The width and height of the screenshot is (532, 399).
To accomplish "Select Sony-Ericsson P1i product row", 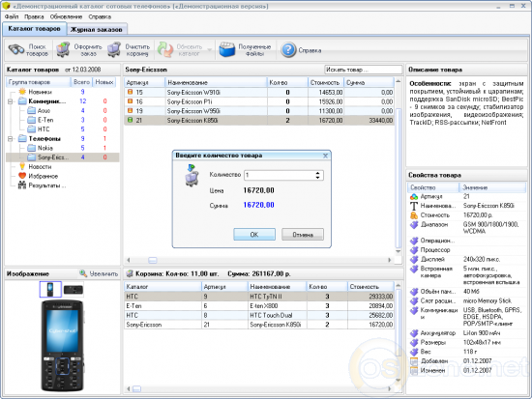I will [259, 101].
